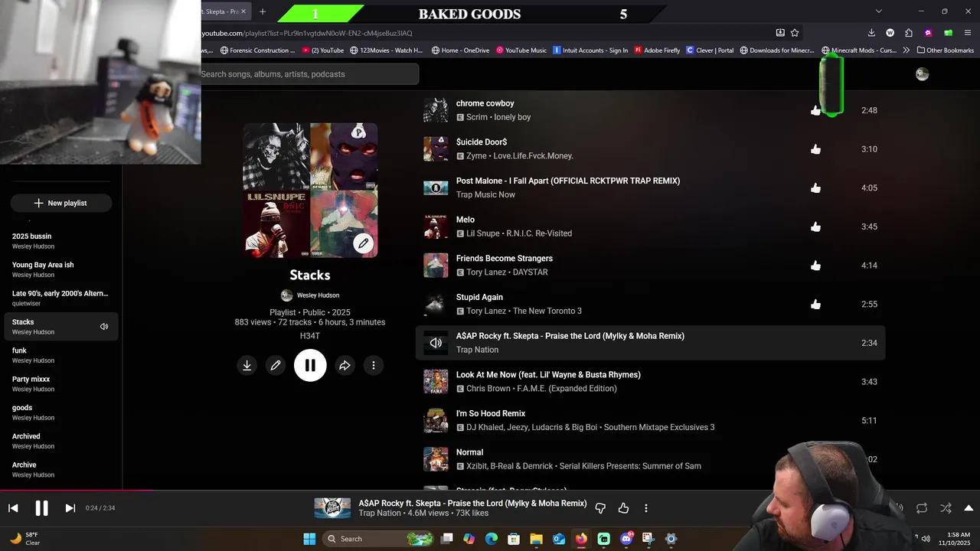The height and width of the screenshot is (551, 980).
Task: Open Other Bookmarks folder
Action: [945, 51]
